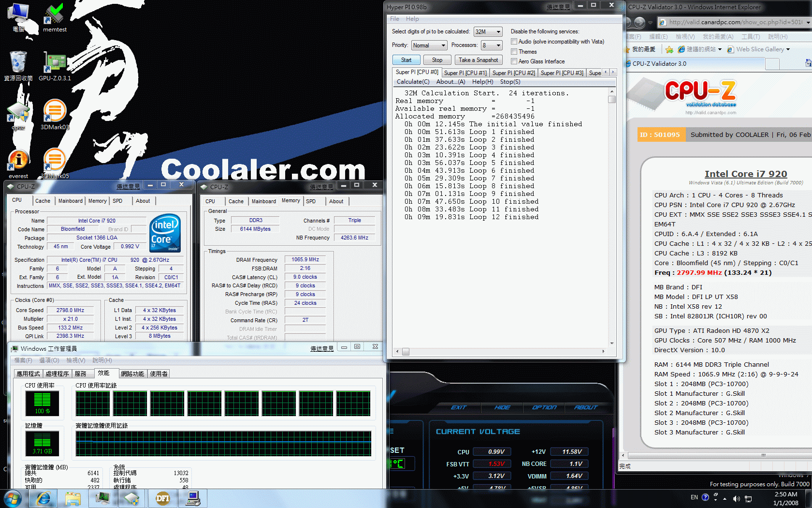Open the memtest desktop shortcut
This screenshot has width=812, height=508.
(55, 18)
